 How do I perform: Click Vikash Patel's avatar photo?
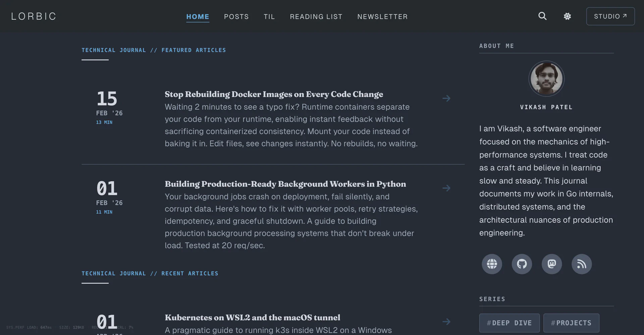click(x=546, y=79)
